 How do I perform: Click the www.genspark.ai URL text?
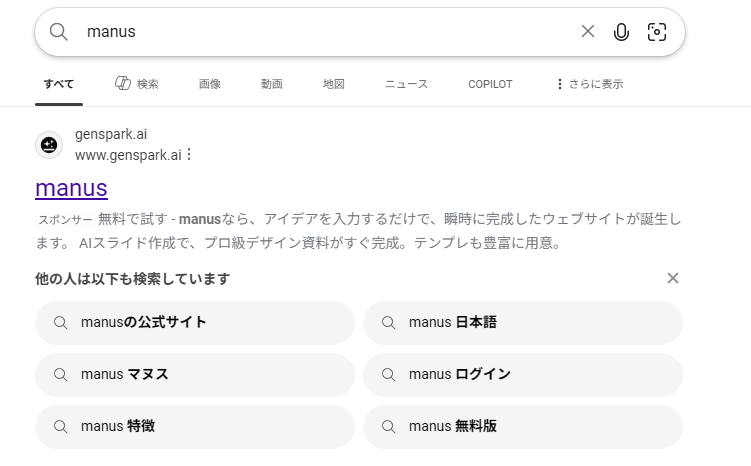point(128,155)
